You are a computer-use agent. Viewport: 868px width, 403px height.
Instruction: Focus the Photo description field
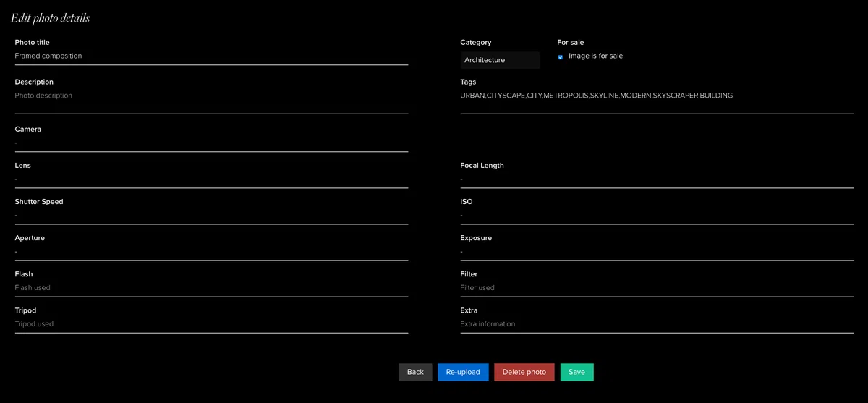[211, 101]
